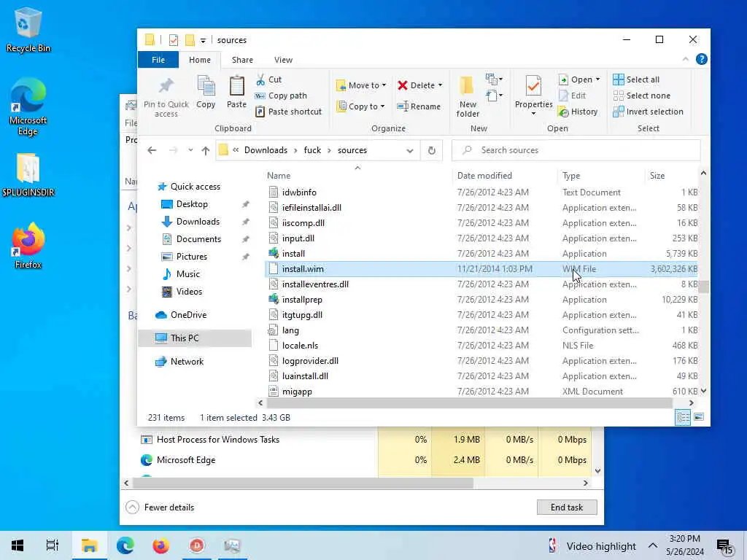
Task: Open the Easy access dropdown
Action: tap(495, 96)
